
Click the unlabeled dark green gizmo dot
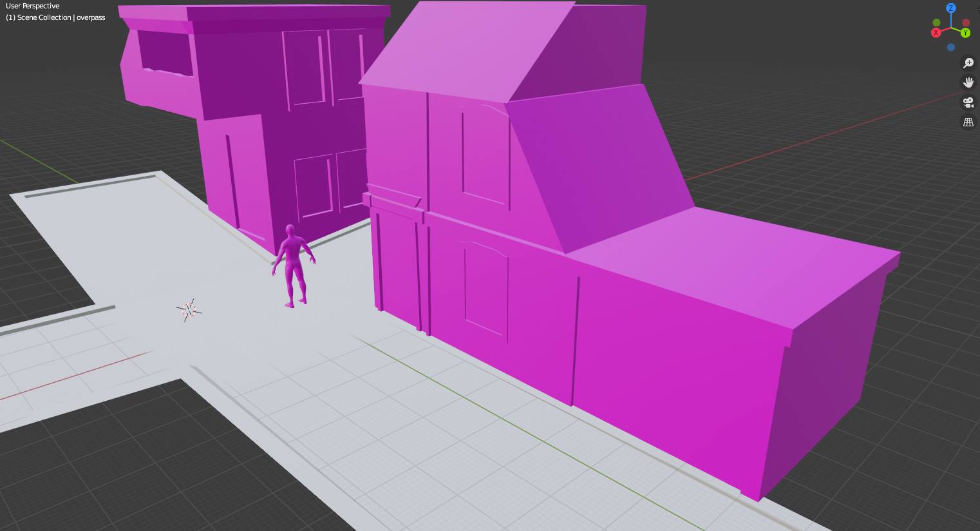[x=936, y=23]
